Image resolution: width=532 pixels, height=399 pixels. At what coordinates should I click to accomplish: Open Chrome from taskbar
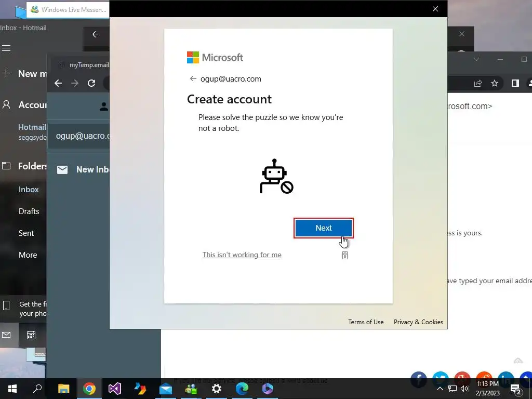pos(89,389)
